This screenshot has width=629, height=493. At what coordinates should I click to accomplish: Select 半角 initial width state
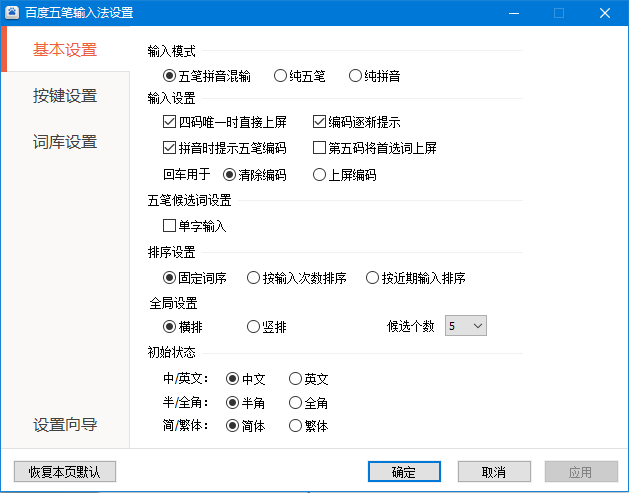point(246,403)
